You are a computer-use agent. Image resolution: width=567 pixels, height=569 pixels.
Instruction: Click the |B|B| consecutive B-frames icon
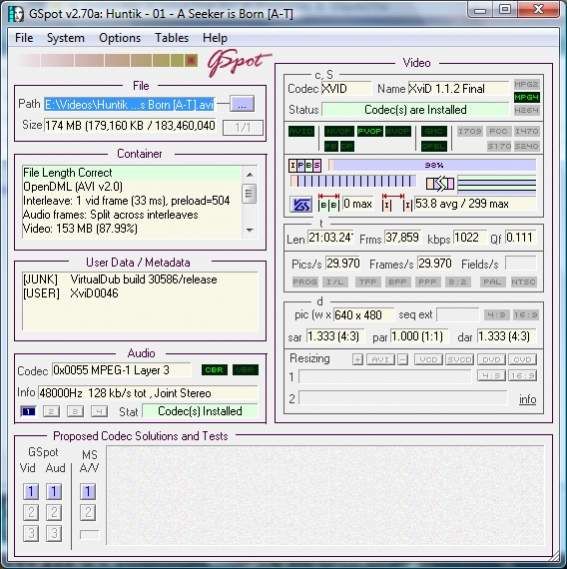[x=329, y=203]
